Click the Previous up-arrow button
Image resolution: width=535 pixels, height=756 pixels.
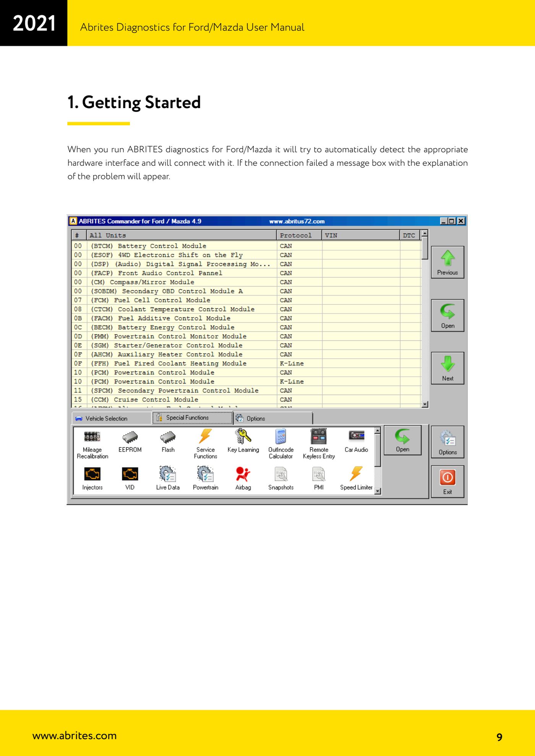[447, 262]
